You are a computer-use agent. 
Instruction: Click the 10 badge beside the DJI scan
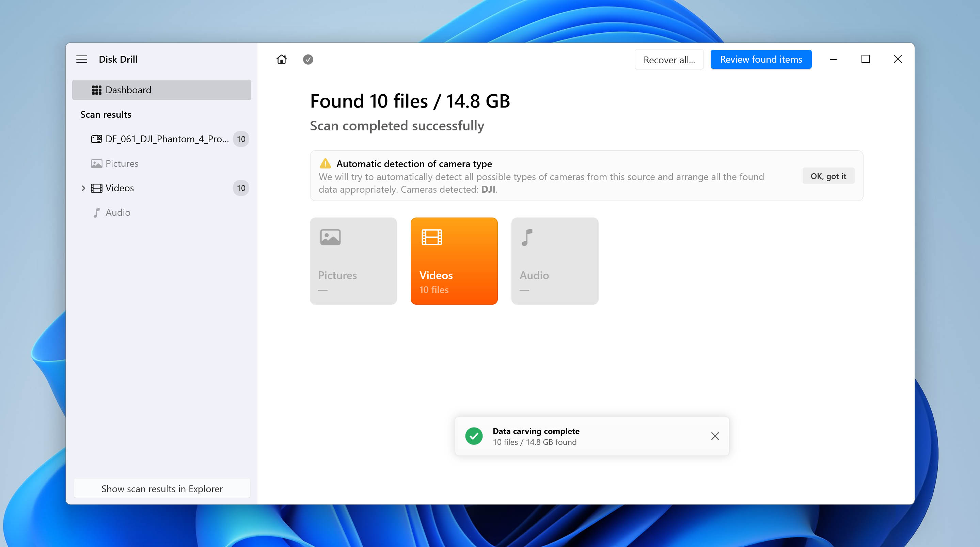pos(241,139)
